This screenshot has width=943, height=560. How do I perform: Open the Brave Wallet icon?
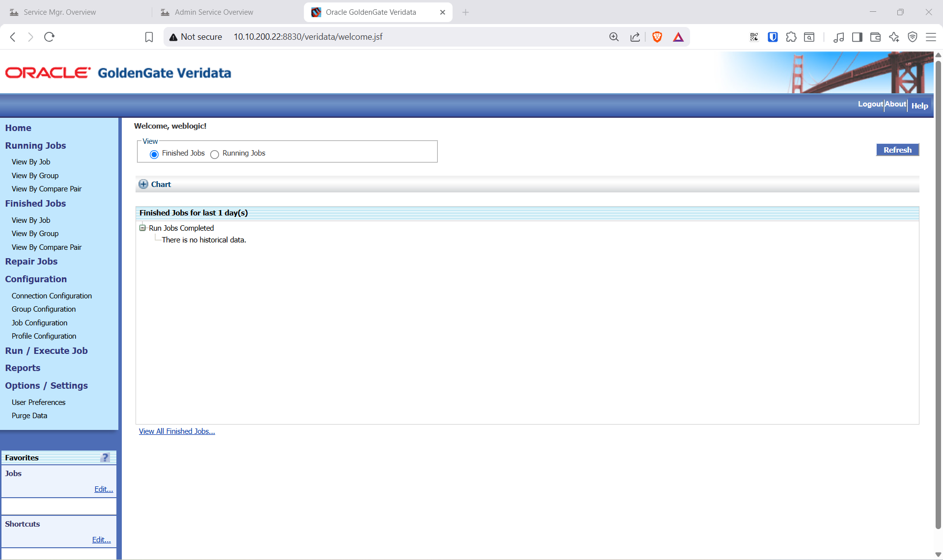tap(875, 37)
